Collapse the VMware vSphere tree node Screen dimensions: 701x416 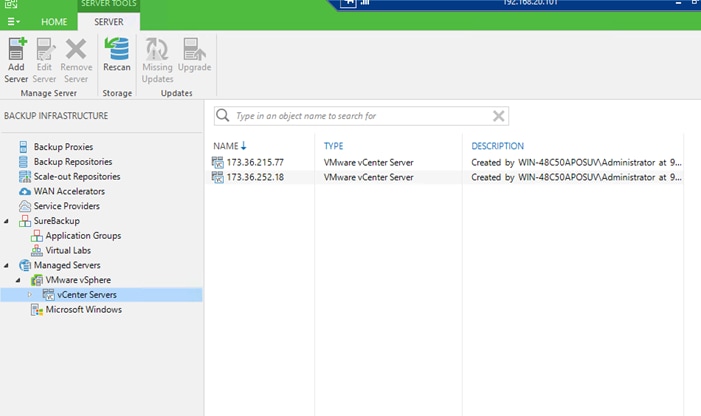(18, 280)
